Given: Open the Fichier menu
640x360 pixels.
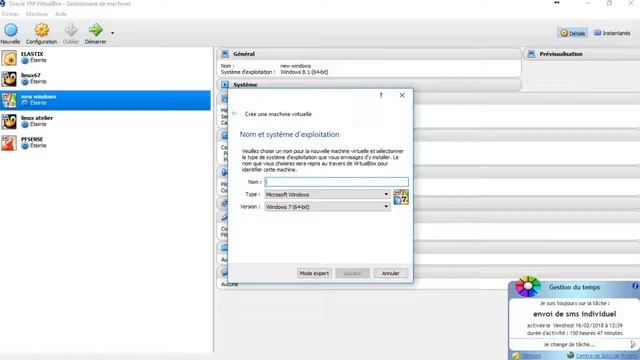Looking at the screenshot, I should 10,14.
